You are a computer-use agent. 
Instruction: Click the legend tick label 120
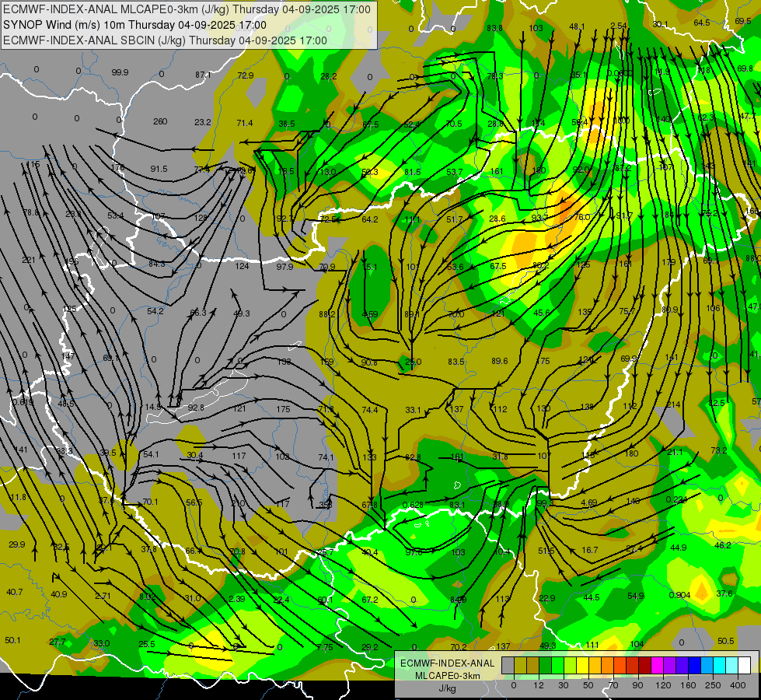pos(663,685)
